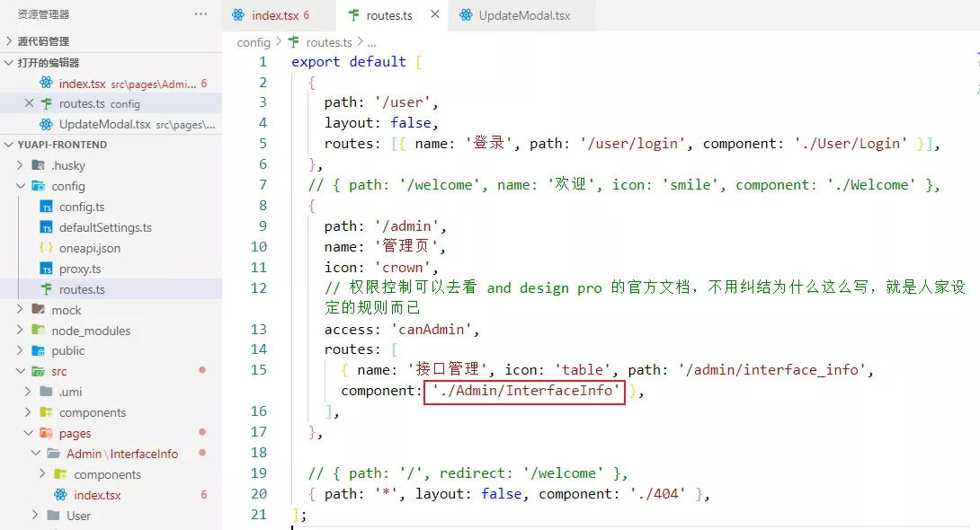980x530 pixels.
Task: Click the pages folder icon
Action: [x=46, y=433]
